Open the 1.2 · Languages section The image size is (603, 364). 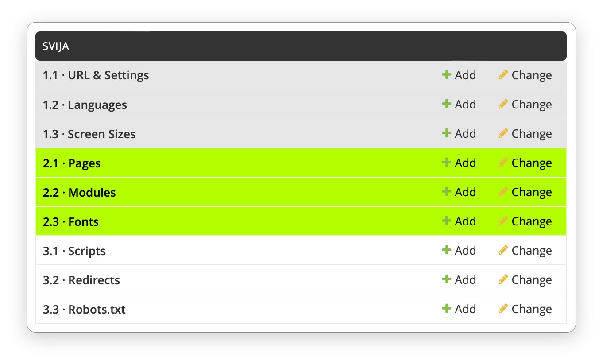point(85,105)
